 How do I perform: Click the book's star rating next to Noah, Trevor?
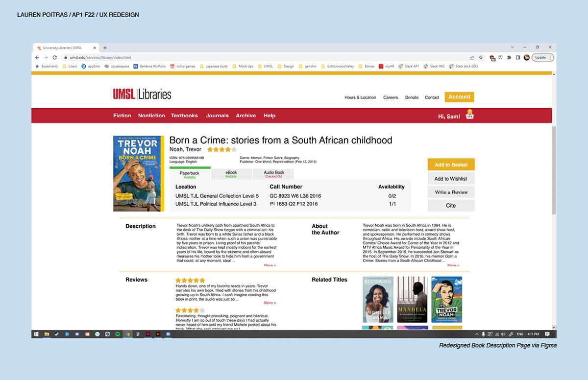pyautogui.click(x=221, y=149)
